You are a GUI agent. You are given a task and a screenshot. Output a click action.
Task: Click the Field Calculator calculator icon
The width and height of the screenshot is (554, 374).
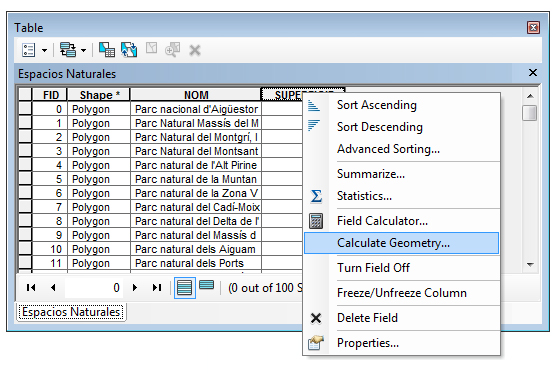(316, 221)
